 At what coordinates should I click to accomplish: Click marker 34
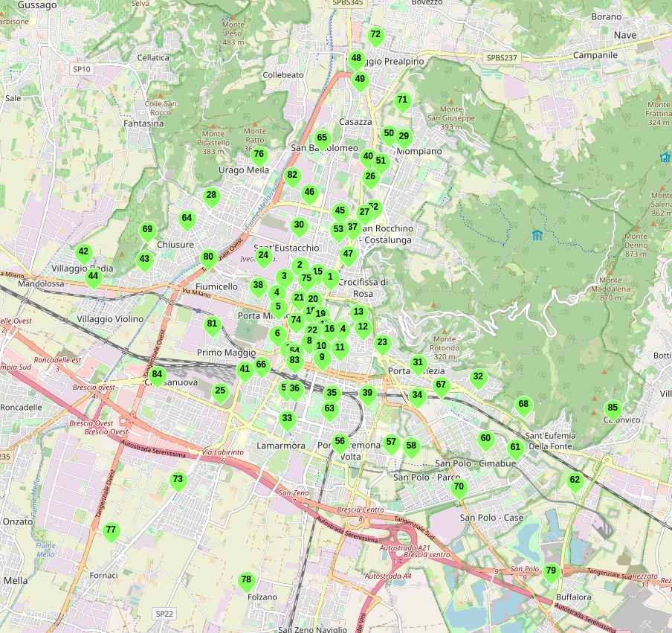point(418,397)
